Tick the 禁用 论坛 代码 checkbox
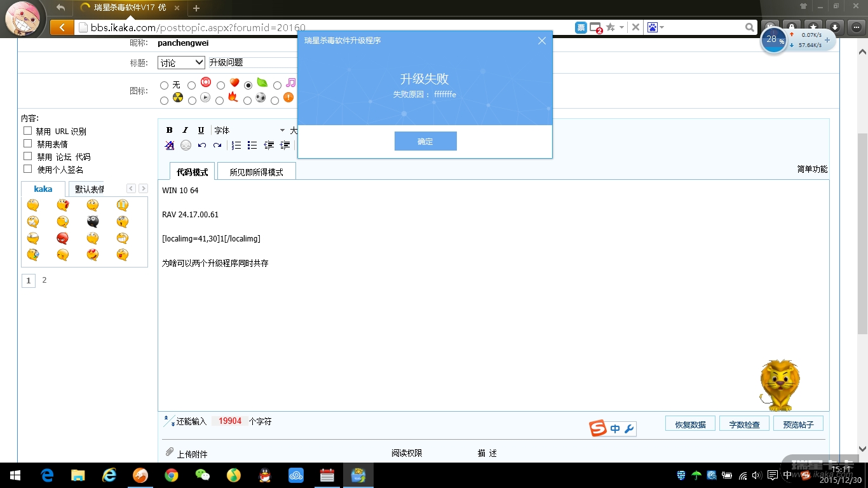 [27, 156]
